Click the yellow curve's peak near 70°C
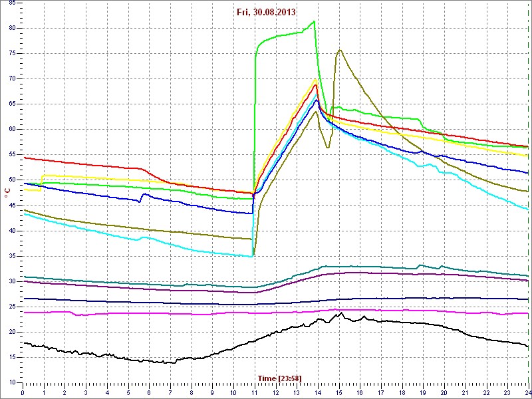The image size is (532, 399). (x=315, y=80)
